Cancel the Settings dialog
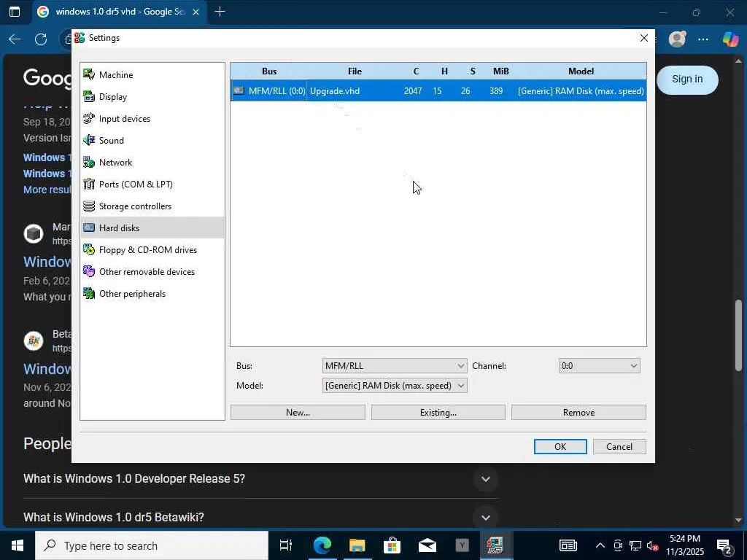This screenshot has width=747, height=560. (x=619, y=447)
